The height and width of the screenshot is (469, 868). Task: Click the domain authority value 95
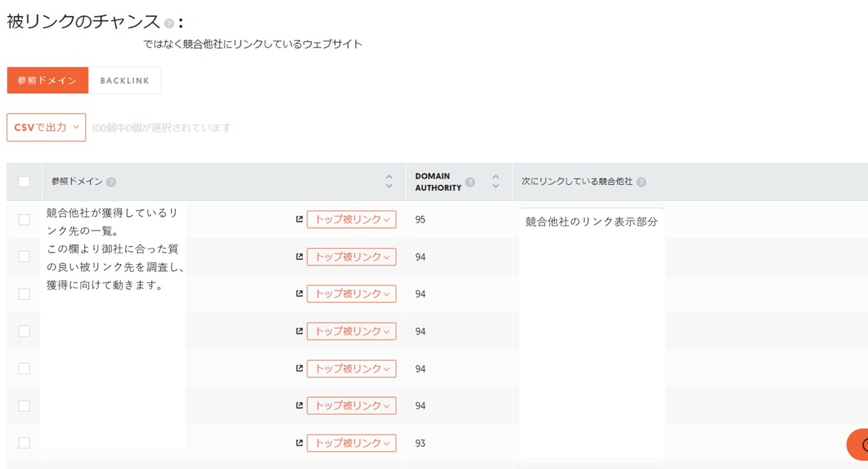coord(420,220)
